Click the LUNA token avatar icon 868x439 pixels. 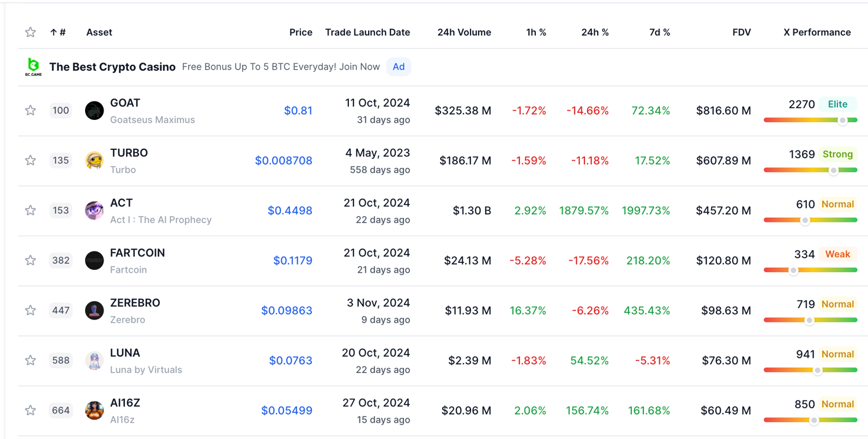tap(94, 360)
